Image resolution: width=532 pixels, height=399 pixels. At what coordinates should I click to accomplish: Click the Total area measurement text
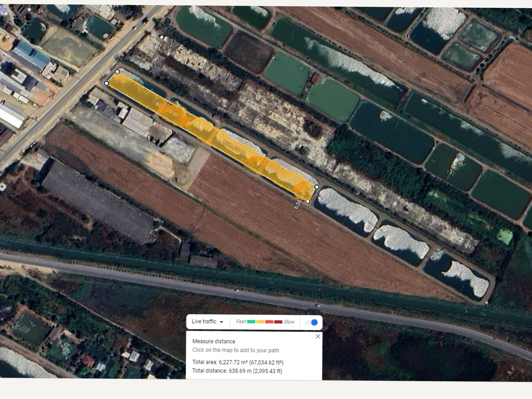238,362
